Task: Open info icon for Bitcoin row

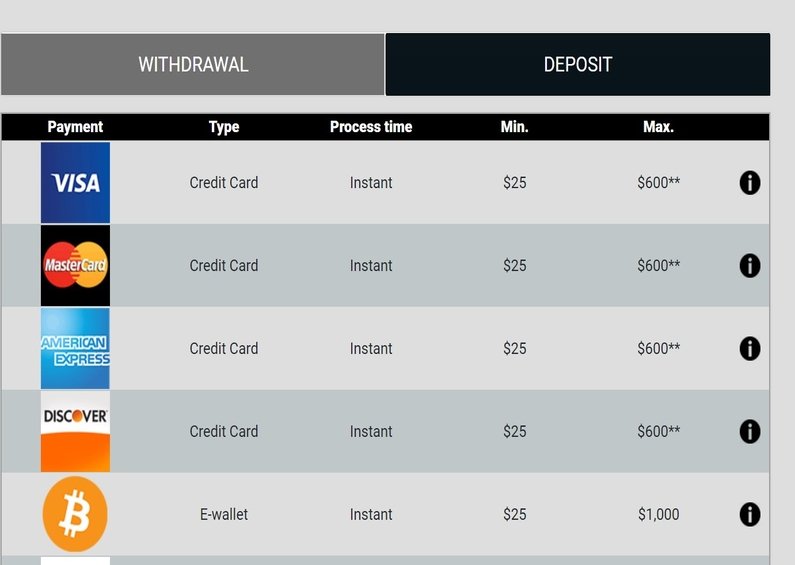Action: (x=750, y=514)
